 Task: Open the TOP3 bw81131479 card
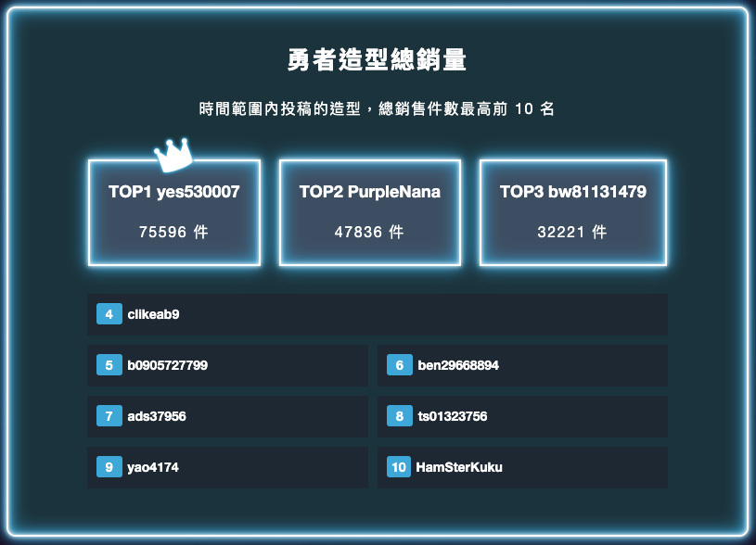click(x=572, y=212)
